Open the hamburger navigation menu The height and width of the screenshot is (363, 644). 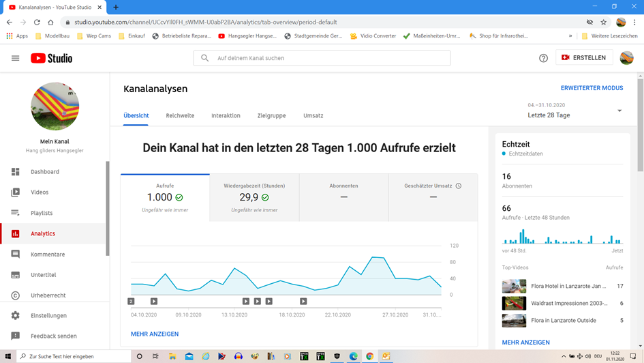tap(15, 58)
